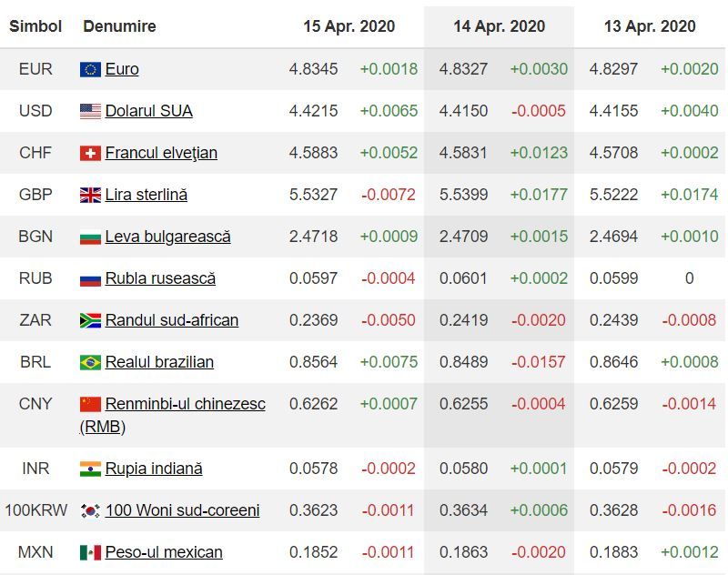Open the Lira sterlină link

click(x=146, y=195)
